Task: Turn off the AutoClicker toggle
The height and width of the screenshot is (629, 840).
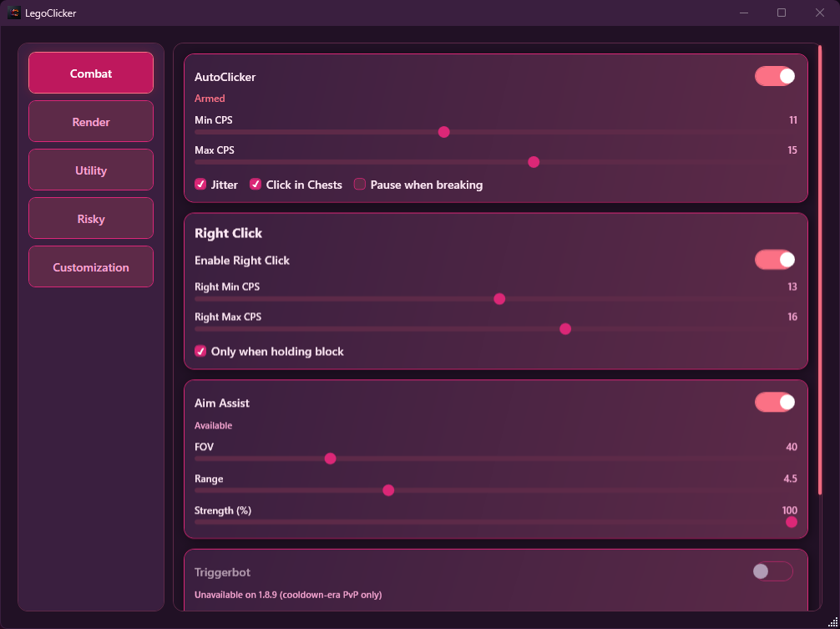Action: (x=774, y=77)
